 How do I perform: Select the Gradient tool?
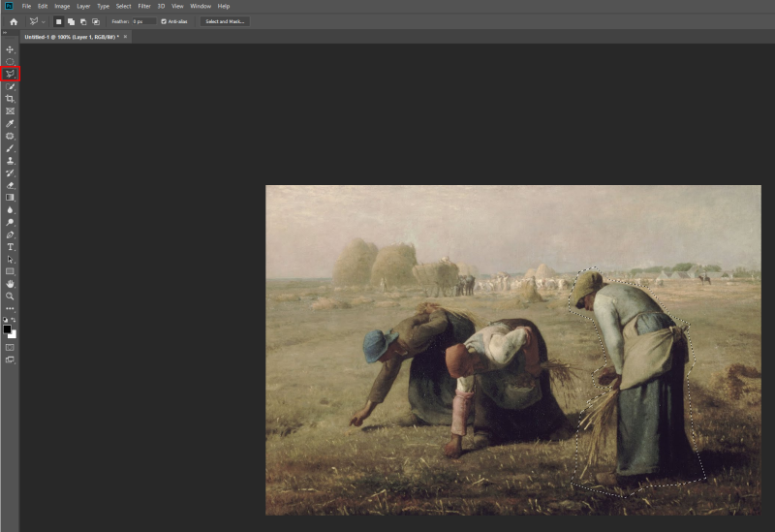point(10,198)
